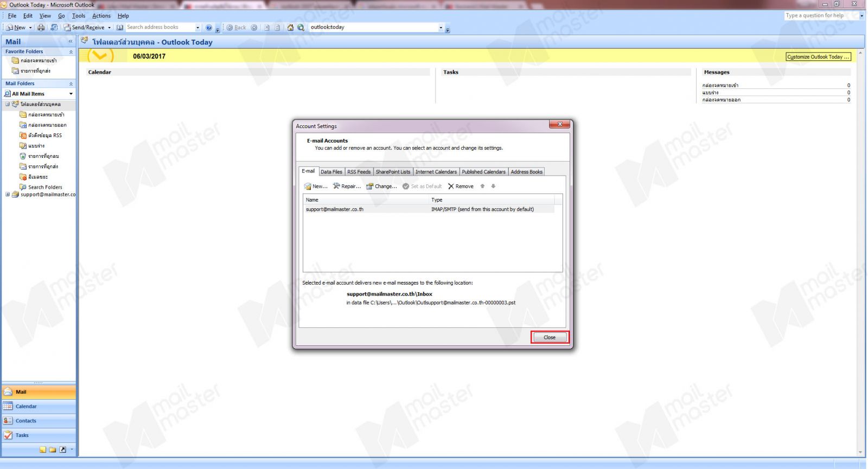The width and height of the screenshot is (868, 469).
Task: Click the move account down arrow
Action: pyautogui.click(x=493, y=186)
